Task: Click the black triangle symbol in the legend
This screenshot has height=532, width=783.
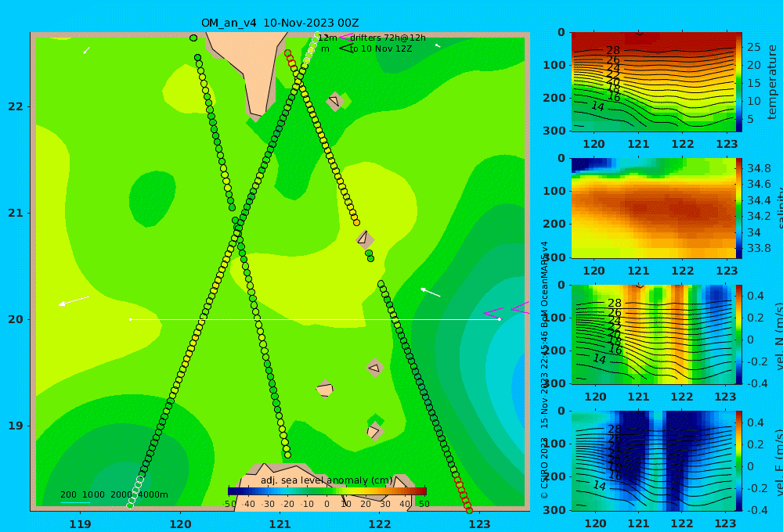Action: coord(346,49)
